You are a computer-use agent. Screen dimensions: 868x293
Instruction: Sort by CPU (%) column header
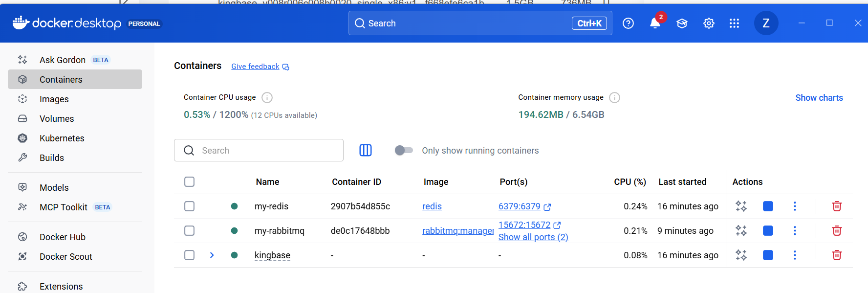tap(630, 182)
